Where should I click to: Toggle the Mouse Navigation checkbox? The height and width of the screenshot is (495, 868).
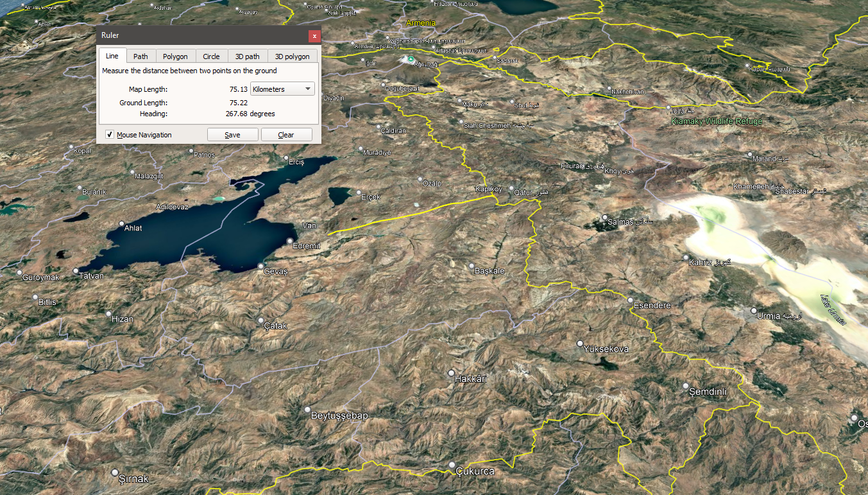[x=110, y=135]
